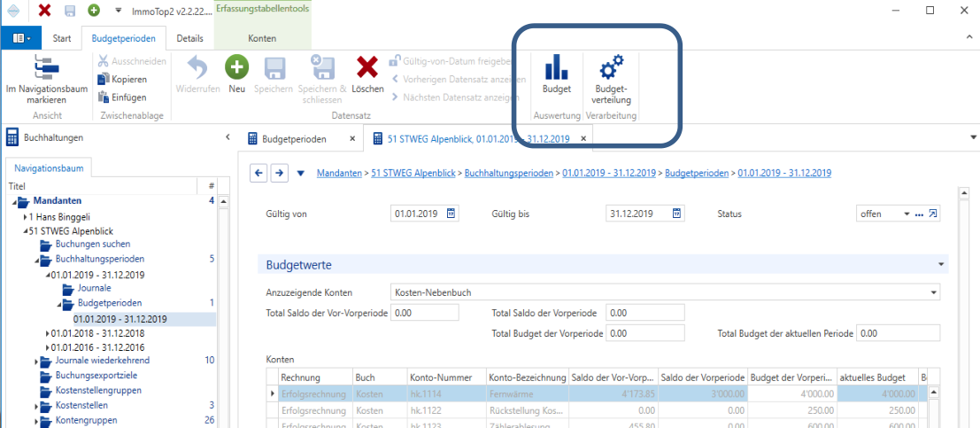Expand the Kontengruppen tree node
980x428 pixels.
[x=36, y=421]
